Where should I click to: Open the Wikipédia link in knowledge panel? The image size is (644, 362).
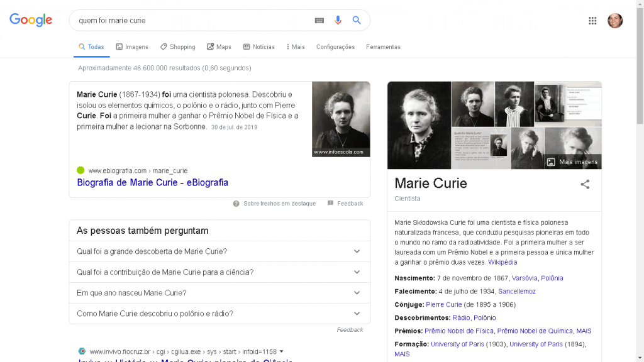[x=502, y=262]
